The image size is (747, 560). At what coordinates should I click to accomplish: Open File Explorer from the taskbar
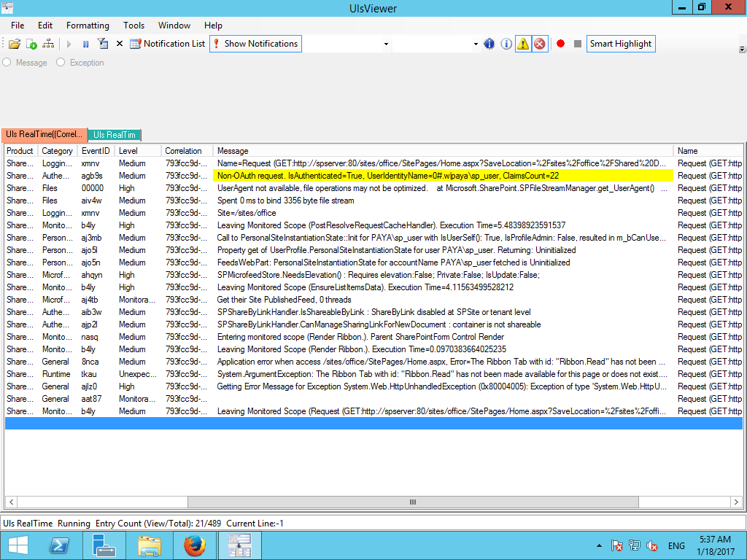point(149,545)
